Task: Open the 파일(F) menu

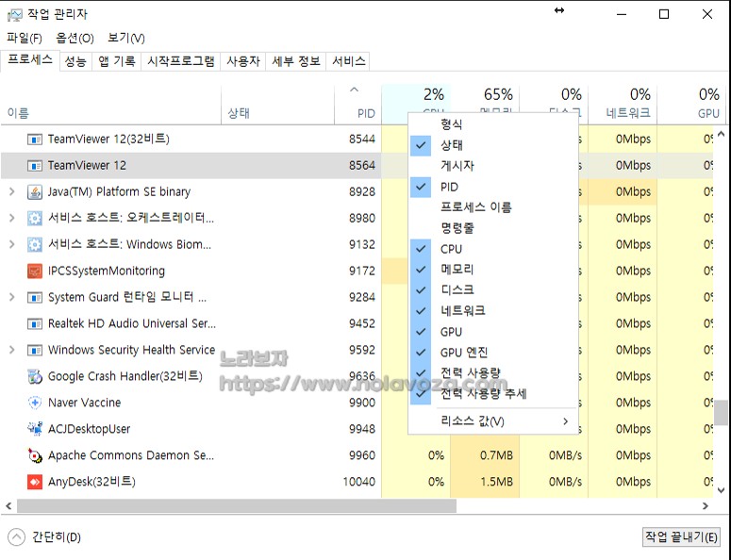Action: [x=25, y=39]
